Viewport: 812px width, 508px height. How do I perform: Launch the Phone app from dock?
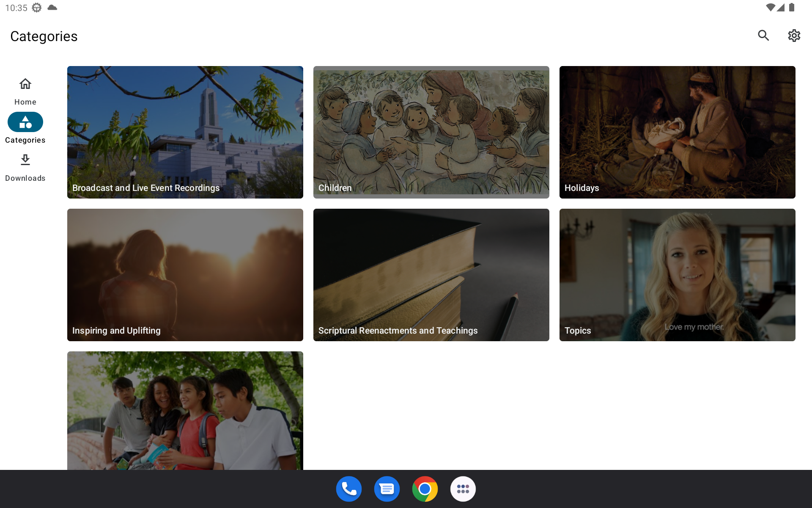click(x=349, y=489)
